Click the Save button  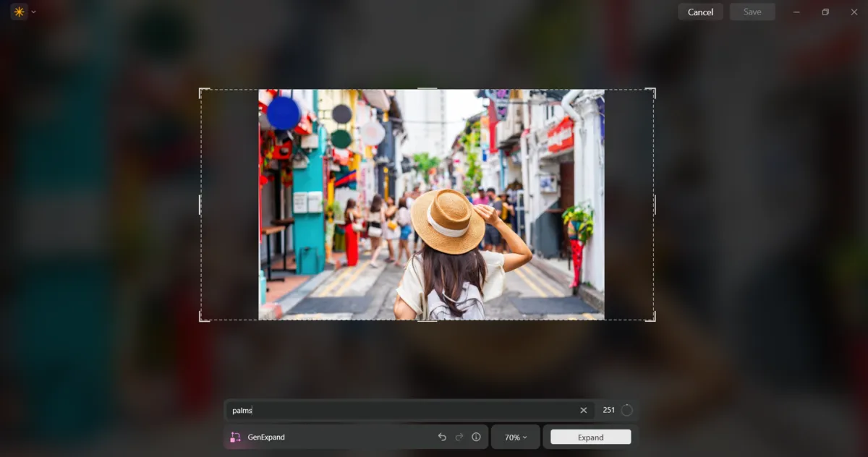pyautogui.click(x=752, y=12)
